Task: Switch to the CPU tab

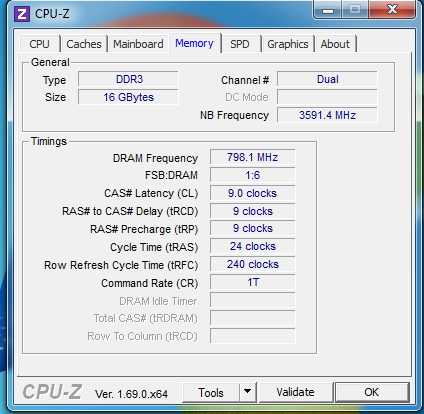Action: pos(40,44)
